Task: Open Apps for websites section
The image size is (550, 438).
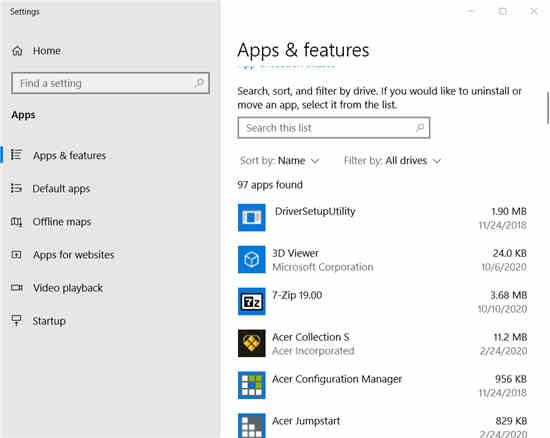Action: tap(74, 255)
